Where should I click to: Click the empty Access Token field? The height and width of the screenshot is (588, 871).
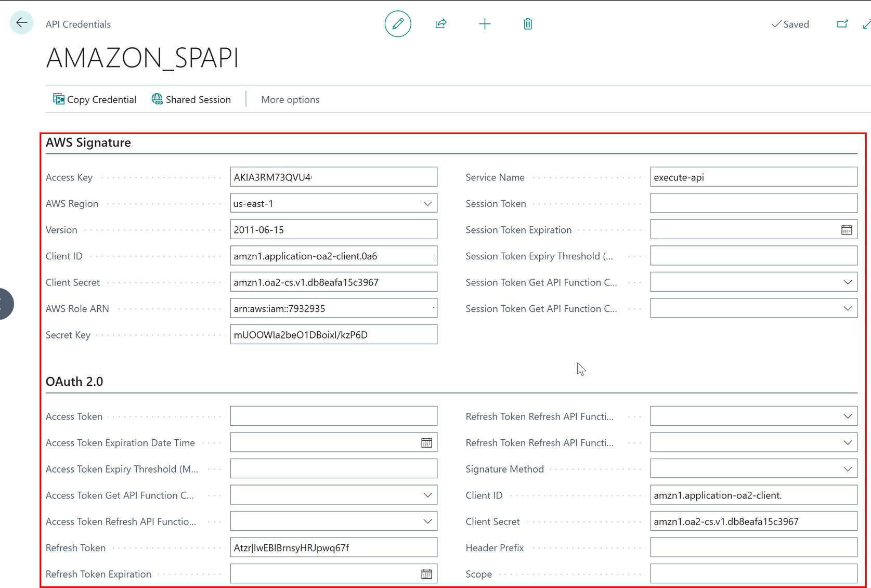pyautogui.click(x=334, y=416)
